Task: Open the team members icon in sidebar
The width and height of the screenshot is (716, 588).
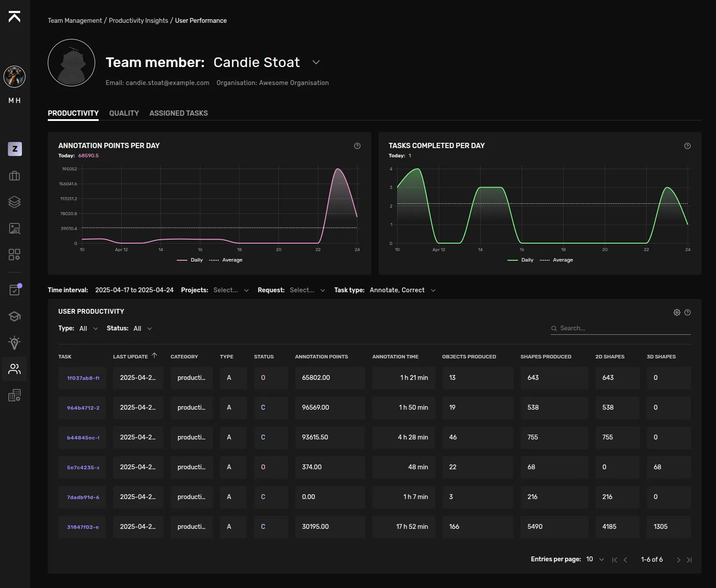Action: pyautogui.click(x=14, y=369)
